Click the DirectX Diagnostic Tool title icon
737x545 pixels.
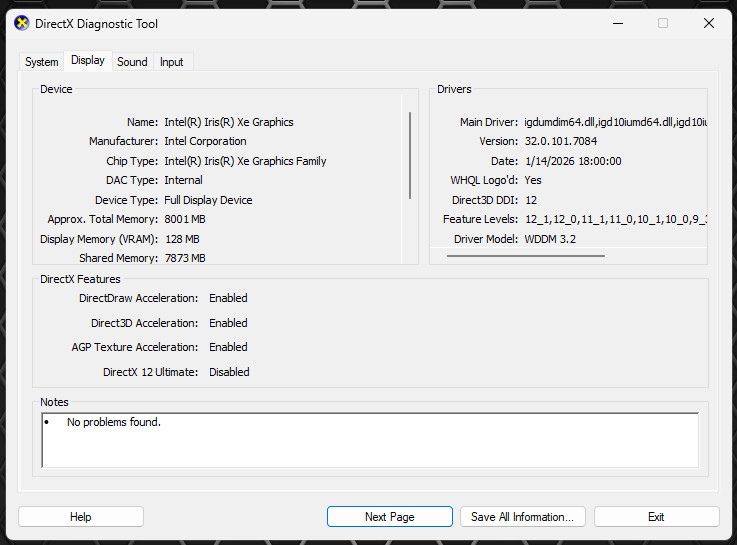21,23
